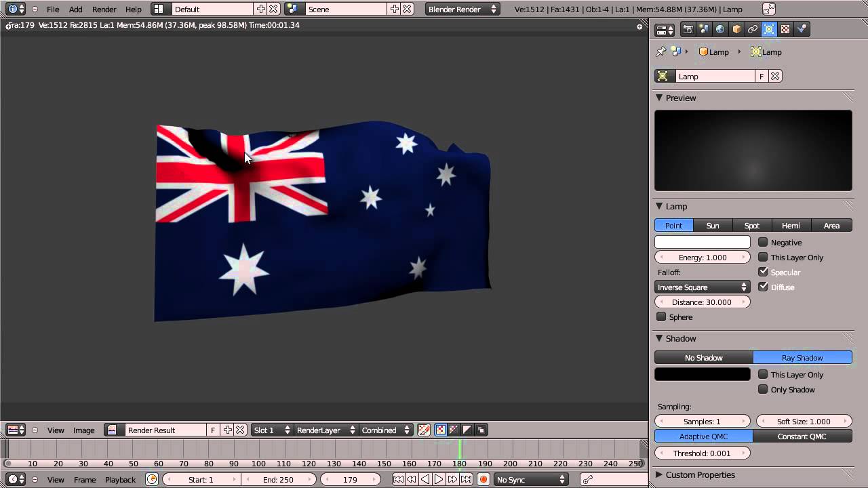Screen dimensions: 868x488
Task: Open the Image menu in image editor
Action: (x=84, y=430)
